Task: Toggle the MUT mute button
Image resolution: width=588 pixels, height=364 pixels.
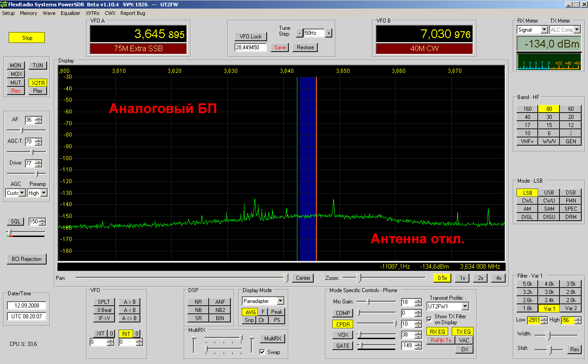Action: [16, 82]
